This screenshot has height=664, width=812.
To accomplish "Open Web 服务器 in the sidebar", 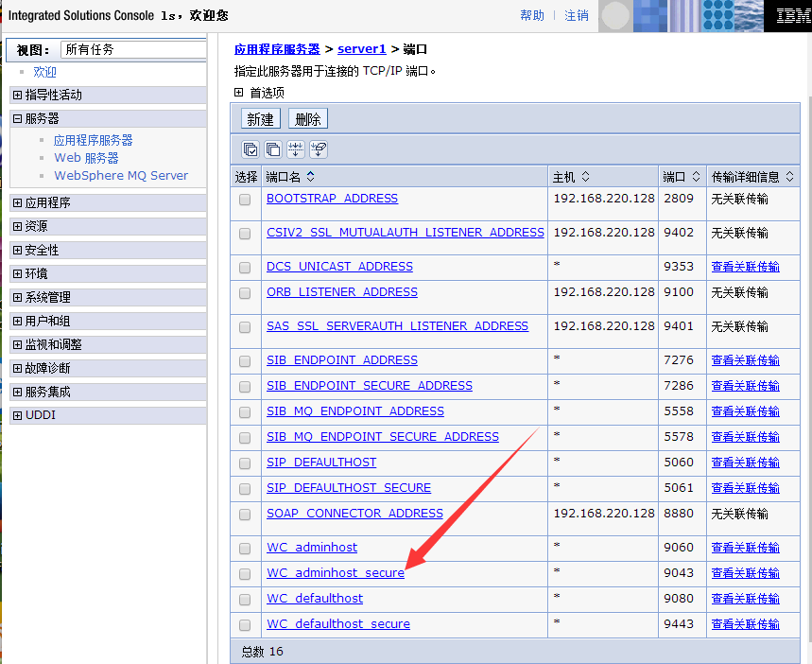I will pos(86,158).
